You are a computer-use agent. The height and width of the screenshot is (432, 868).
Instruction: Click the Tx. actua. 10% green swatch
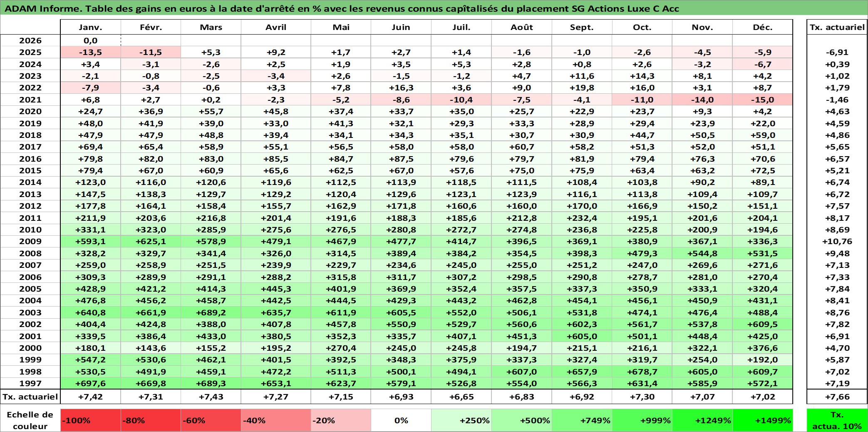[837, 420]
